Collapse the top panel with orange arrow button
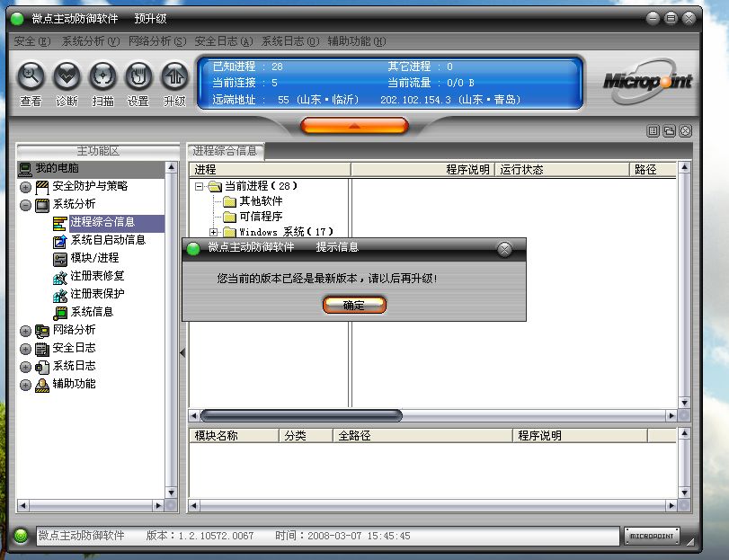Screen dimensions: 729x560 [354, 126]
